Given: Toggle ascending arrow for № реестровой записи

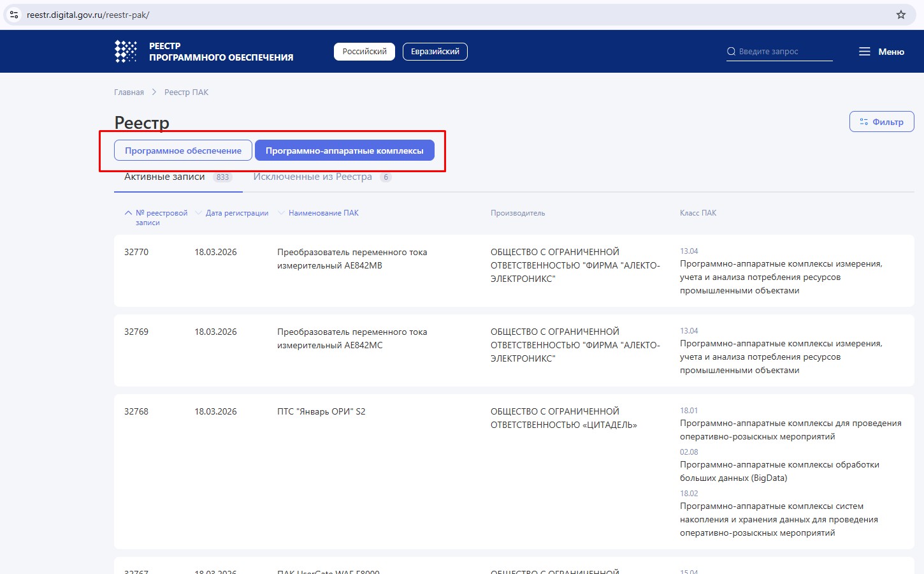Looking at the screenshot, I should coord(129,213).
